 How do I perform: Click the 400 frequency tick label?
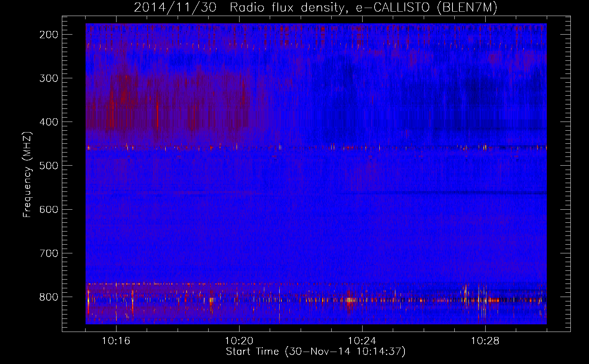(x=49, y=122)
